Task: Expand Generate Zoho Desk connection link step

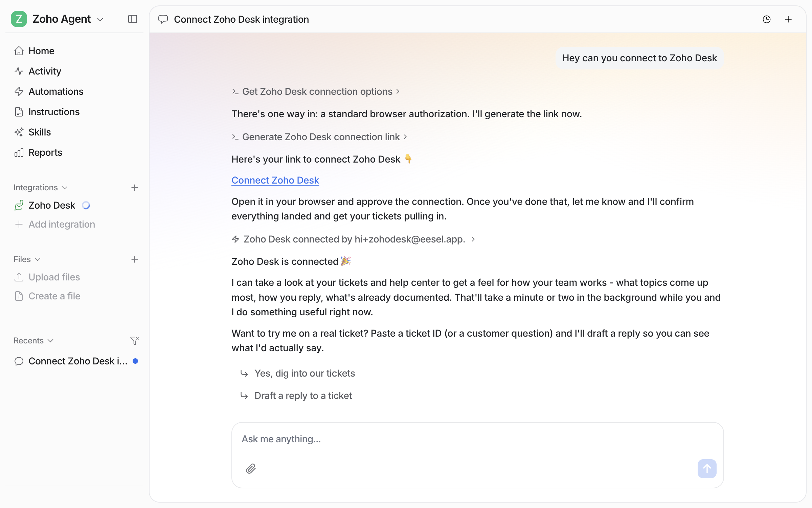Action: point(319,137)
